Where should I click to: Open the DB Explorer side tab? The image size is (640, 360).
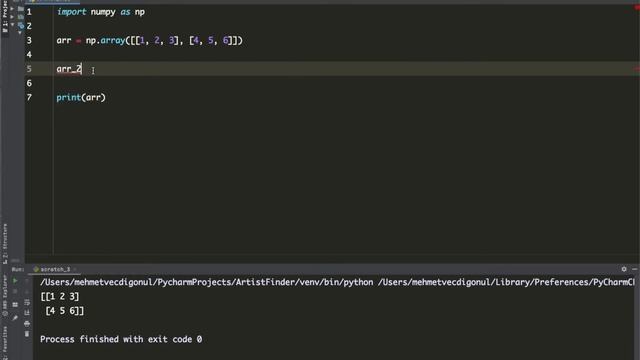click(4, 296)
